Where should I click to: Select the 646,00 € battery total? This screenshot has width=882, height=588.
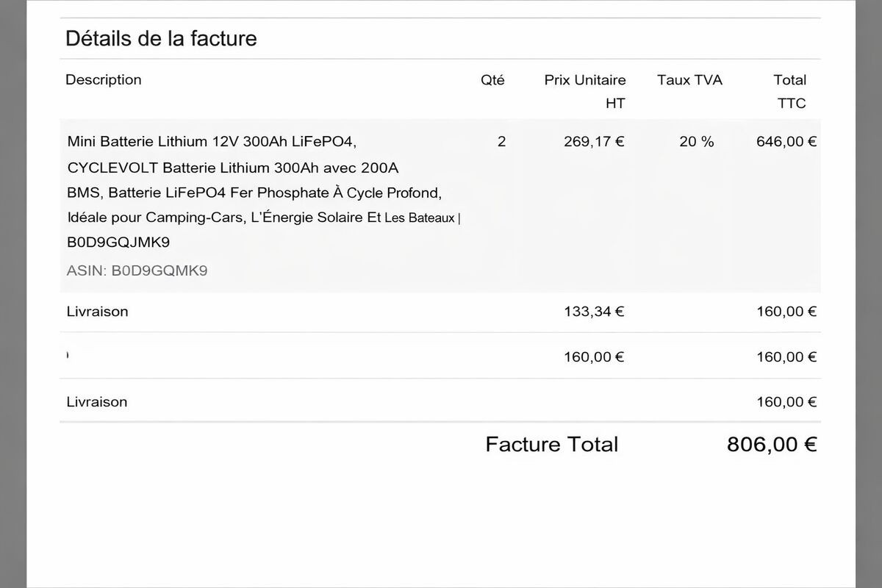click(x=786, y=142)
